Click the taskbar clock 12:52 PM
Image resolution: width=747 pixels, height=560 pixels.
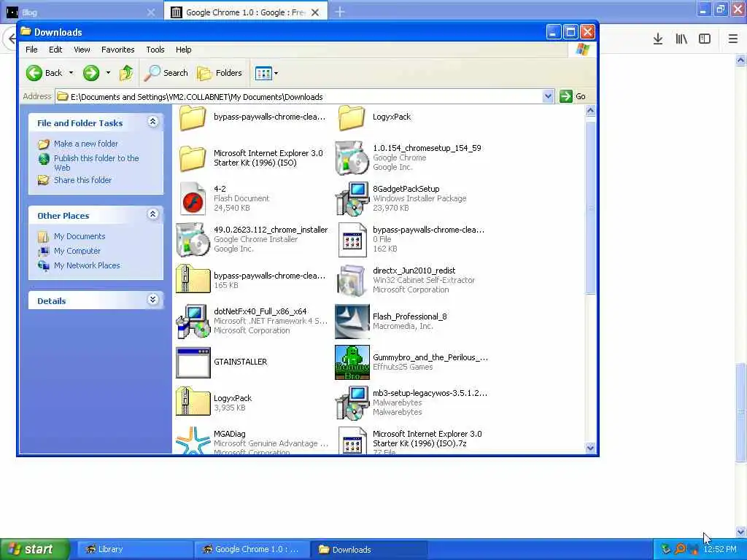[x=720, y=549]
